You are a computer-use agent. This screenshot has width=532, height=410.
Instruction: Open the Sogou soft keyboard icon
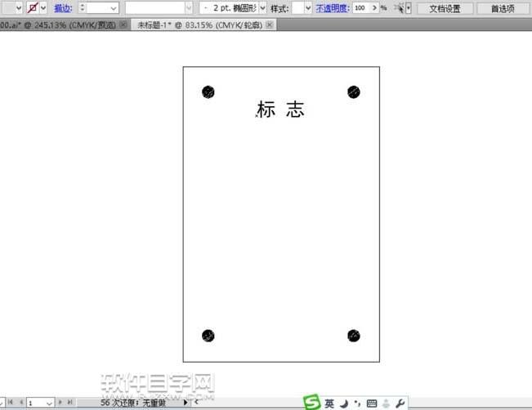[x=372, y=403]
